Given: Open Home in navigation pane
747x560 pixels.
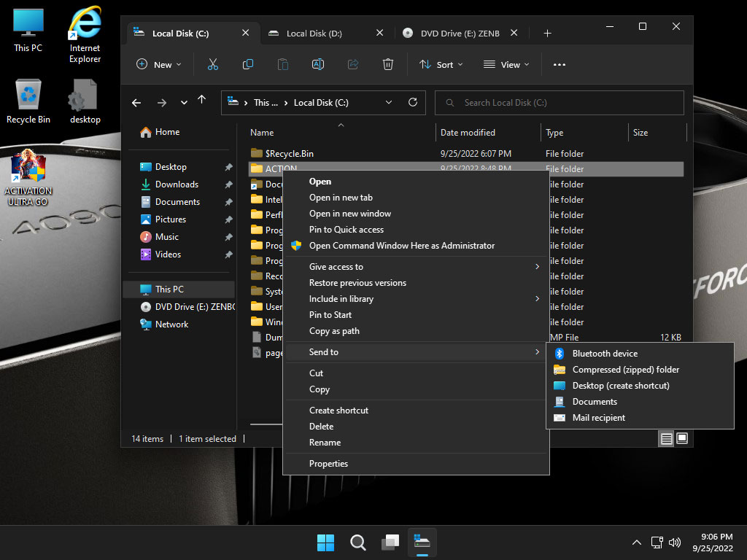Looking at the screenshot, I should tap(180, 132).
